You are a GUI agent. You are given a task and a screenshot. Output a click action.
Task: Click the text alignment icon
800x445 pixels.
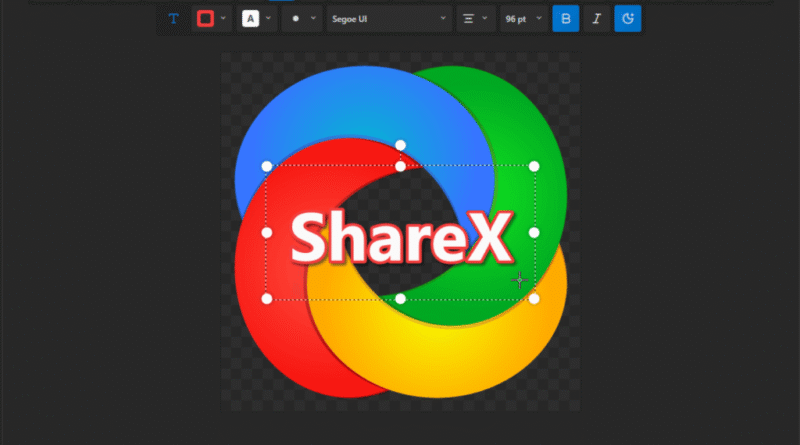click(x=468, y=19)
